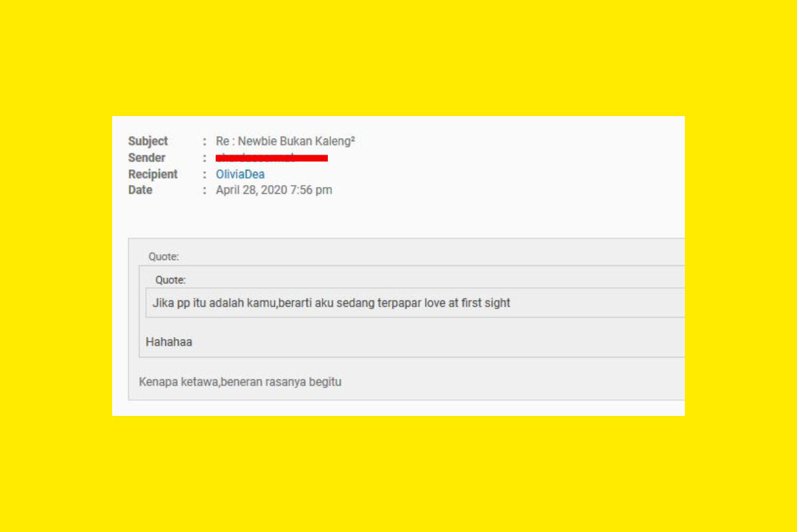
Task: Click the message 'Kenapa ketawa,beneran rasanya begitu'
Action: 240,382
